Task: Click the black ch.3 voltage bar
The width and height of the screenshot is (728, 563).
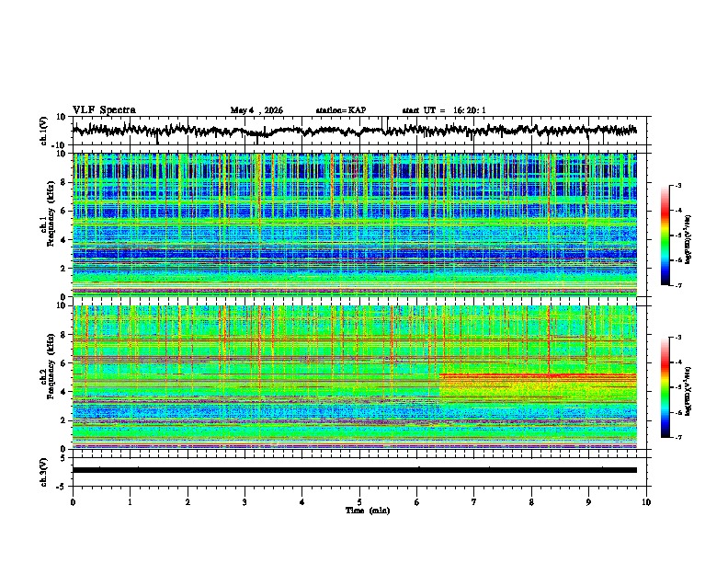Action: [354, 470]
